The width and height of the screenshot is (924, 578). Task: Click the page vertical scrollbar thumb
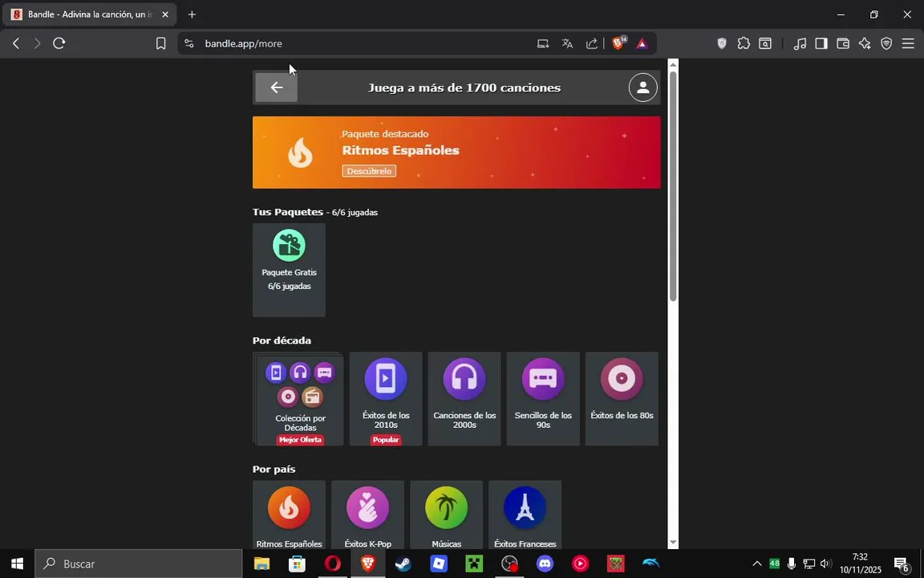point(673,186)
